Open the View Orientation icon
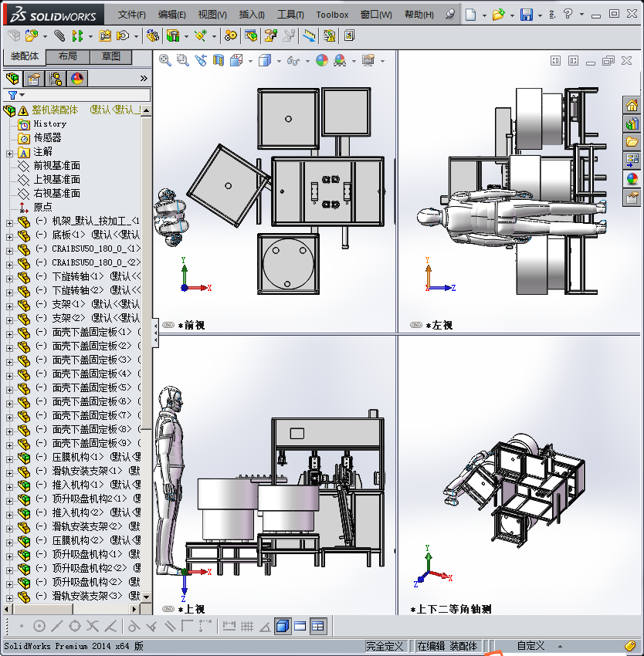This screenshot has height=656, width=644. point(236,61)
